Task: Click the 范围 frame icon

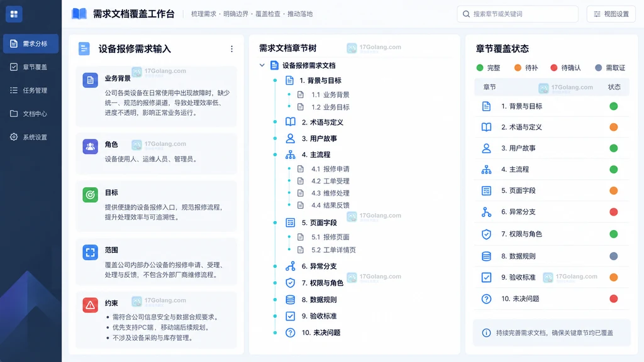Action: pos(91,252)
